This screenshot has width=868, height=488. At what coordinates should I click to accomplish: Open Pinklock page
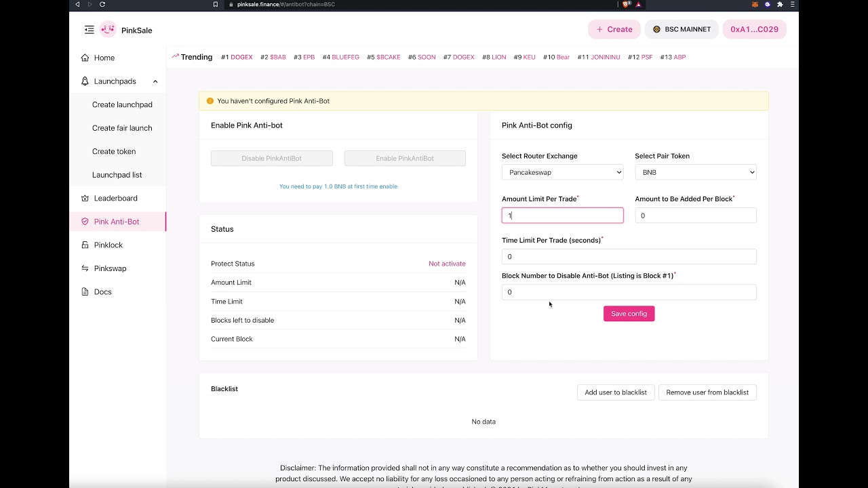tap(108, 245)
